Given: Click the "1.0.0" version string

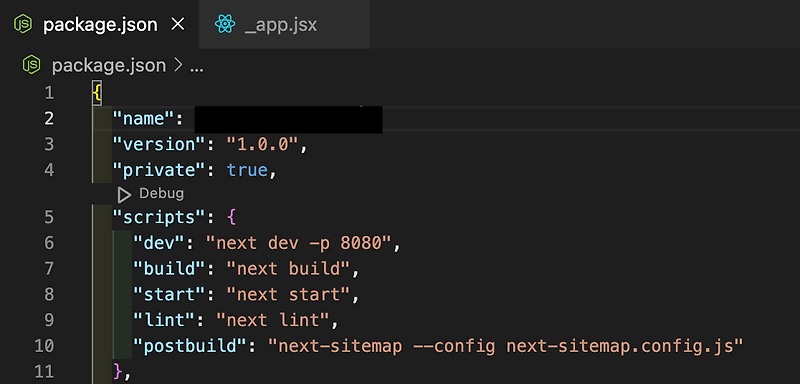Looking at the screenshot, I should (263, 144).
